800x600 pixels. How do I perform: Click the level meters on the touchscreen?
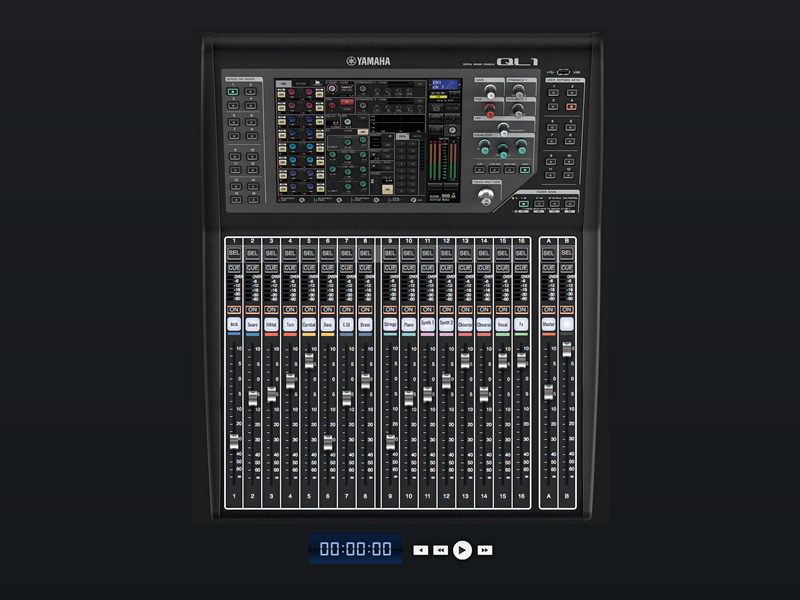coord(442,161)
